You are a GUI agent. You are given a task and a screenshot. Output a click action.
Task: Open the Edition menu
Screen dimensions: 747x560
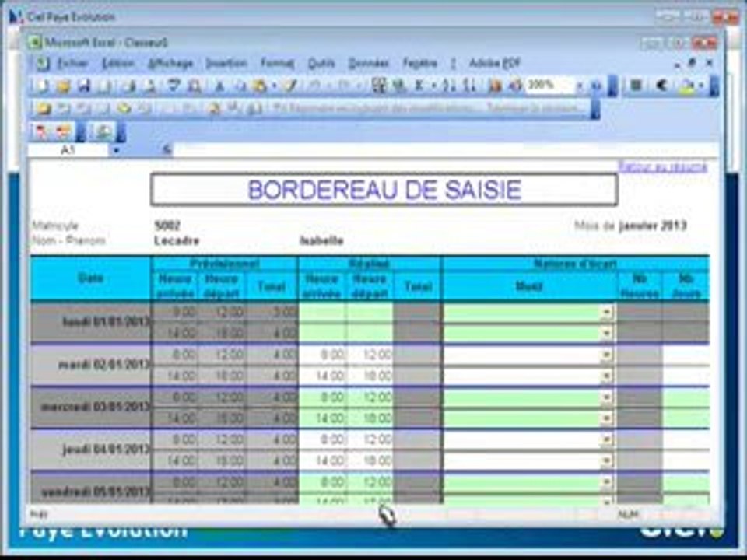point(118,63)
